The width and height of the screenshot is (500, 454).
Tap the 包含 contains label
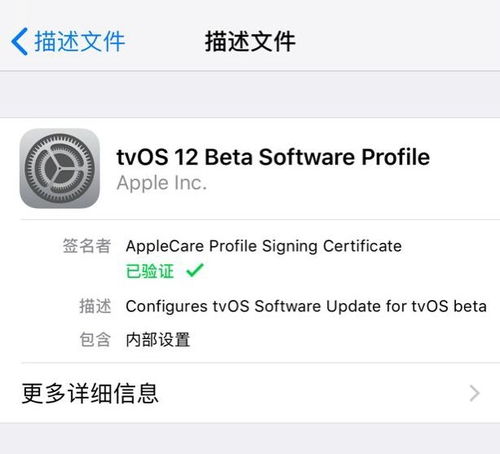tap(95, 340)
